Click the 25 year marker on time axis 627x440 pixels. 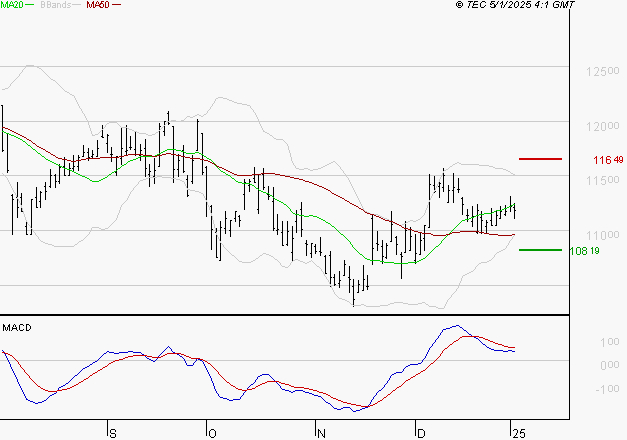click(519, 434)
